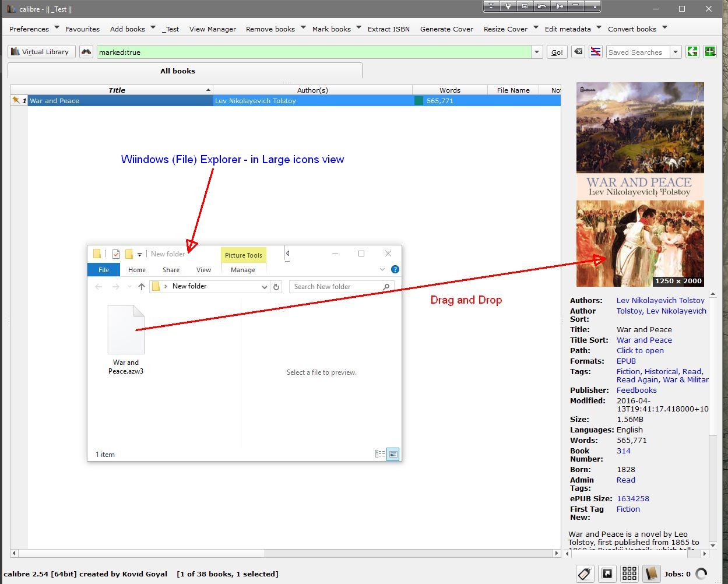This screenshot has width=728, height=584.
Task: Switch to cover grid view
Action: [629, 574]
